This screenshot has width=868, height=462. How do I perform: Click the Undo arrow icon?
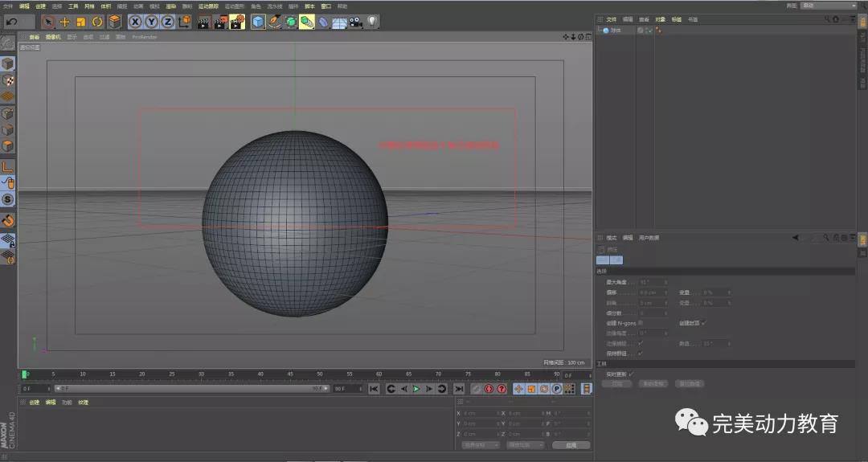[x=12, y=22]
